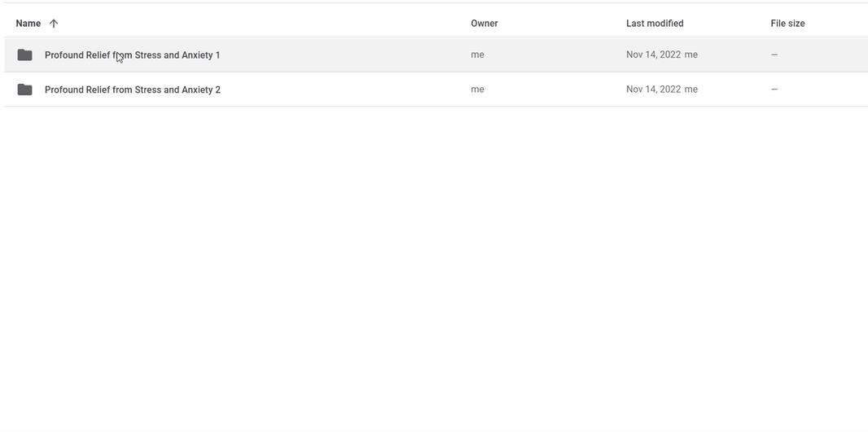Click the Owner column header
The width and height of the screenshot is (868, 432).
[x=484, y=24]
